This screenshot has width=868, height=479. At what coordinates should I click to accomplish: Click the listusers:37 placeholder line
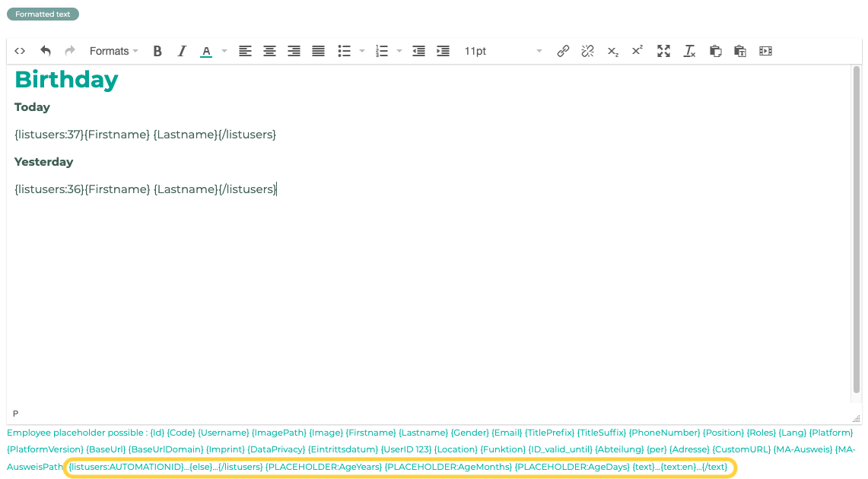tap(145, 135)
